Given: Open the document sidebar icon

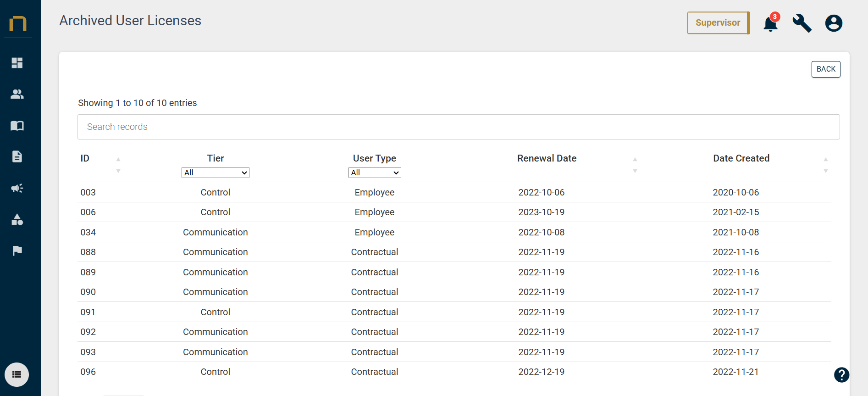Looking at the screenshot, I should 17,156.
